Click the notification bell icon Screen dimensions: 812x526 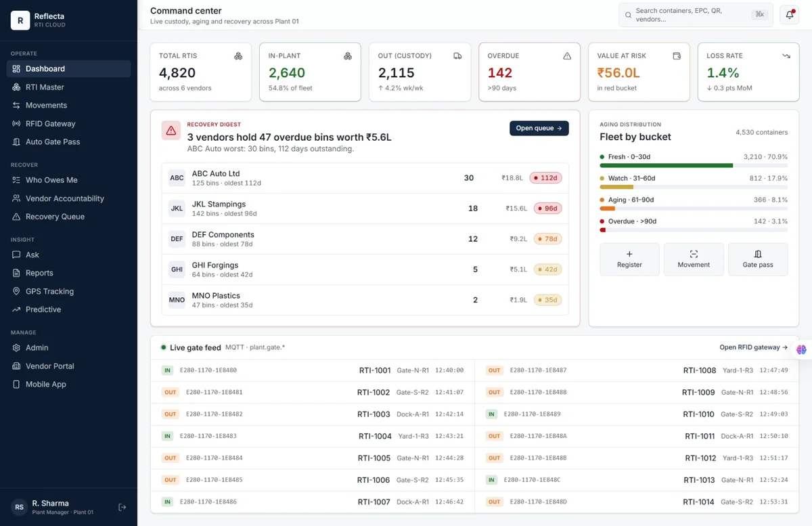tap(789, 15)
